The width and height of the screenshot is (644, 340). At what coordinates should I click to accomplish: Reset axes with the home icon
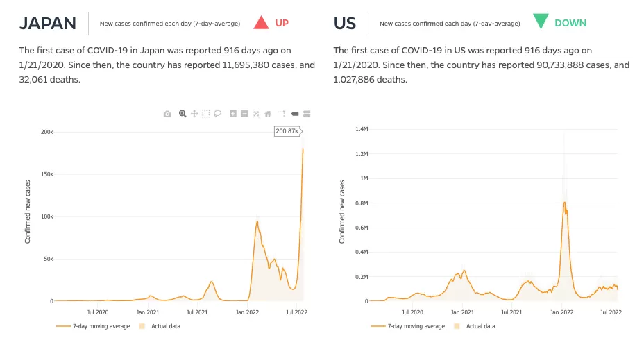(268, 114)
